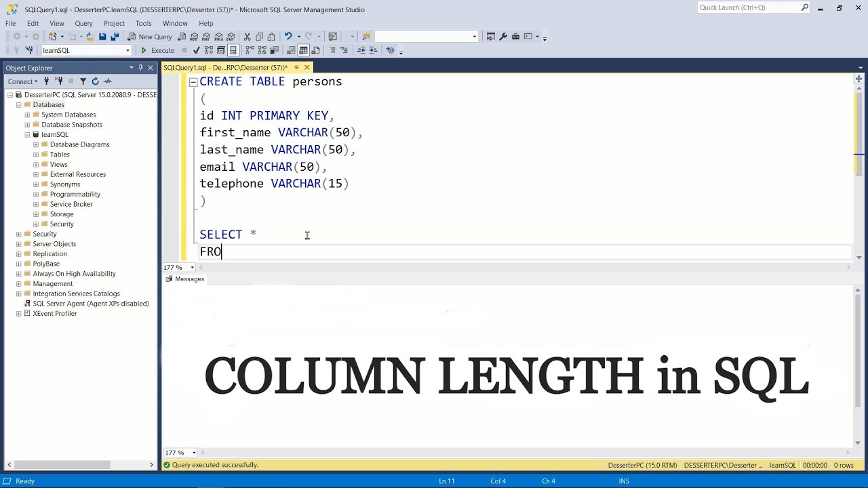Image resolution: width=868 pixels, height=488 pixels.
Task: Click the Copy icon in toolbar
Action: coord(260,37)
